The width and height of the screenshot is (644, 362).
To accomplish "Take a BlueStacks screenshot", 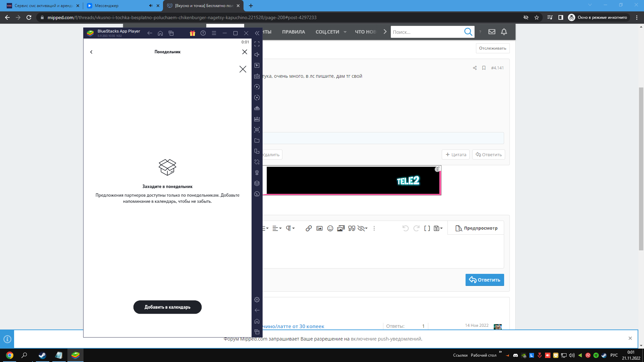I will click(x=257, y=130).
